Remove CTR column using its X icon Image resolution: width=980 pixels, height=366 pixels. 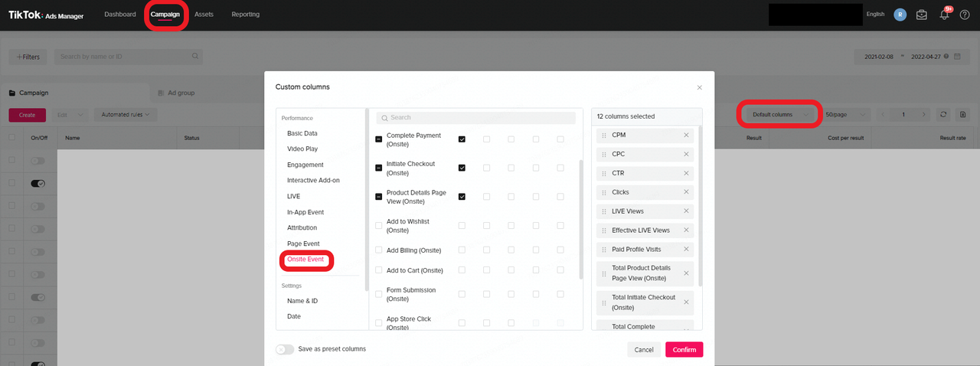pos(686,173)
